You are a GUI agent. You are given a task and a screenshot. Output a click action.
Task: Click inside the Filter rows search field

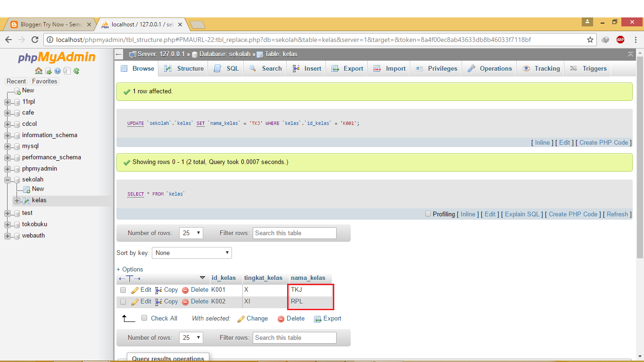(294, 233)
